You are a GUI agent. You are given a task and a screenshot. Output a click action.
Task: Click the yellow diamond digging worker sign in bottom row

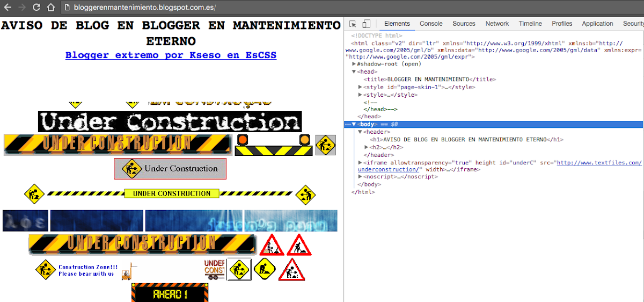pyautogui.click(x=265, y=268)
